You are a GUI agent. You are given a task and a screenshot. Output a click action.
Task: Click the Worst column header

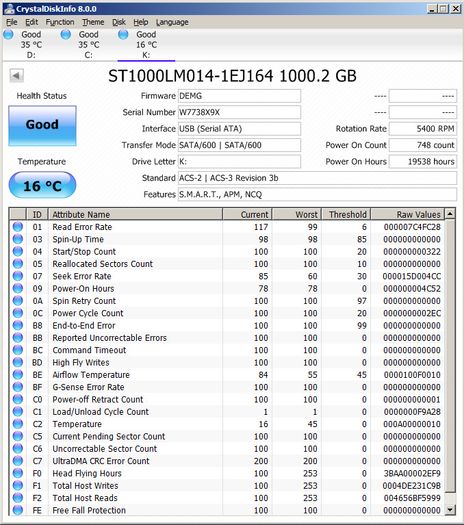click(297, 214)
